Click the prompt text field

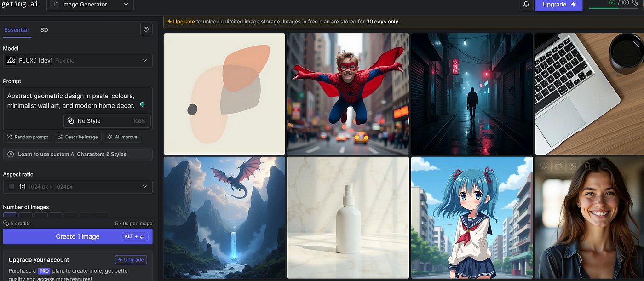78,108
